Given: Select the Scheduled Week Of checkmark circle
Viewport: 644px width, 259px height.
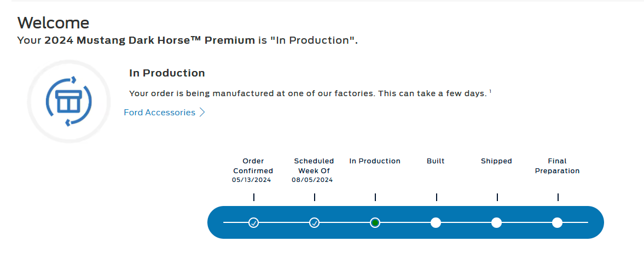Looking at the screenshot, I should [x=314, y=223].
